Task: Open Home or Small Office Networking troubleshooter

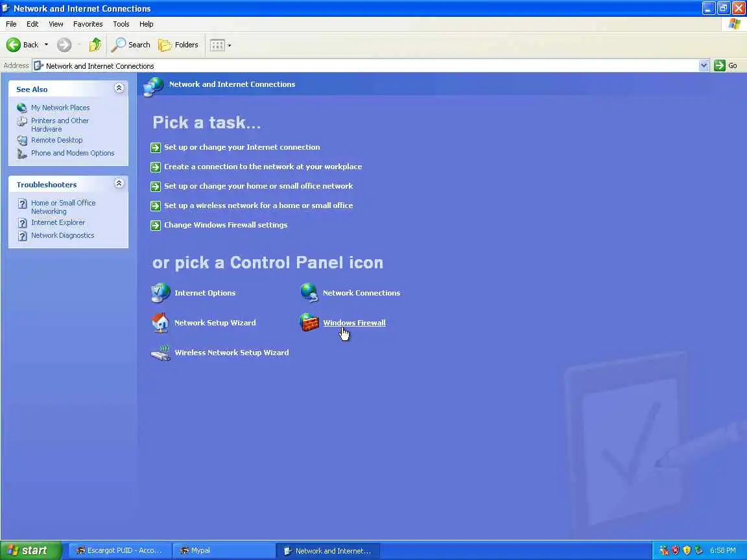Action: 64,207
